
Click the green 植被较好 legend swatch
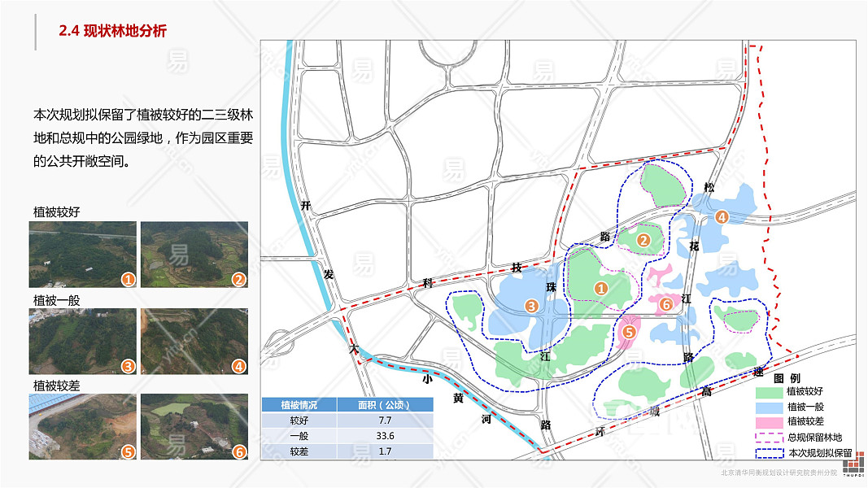click(x=770, y=392)
